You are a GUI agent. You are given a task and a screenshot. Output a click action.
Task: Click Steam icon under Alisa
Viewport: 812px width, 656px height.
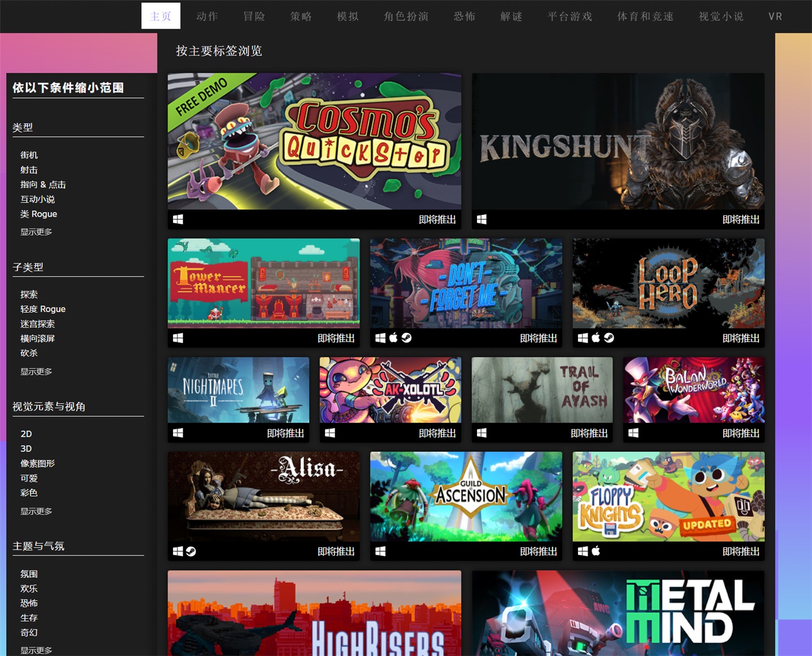point(191,551)
